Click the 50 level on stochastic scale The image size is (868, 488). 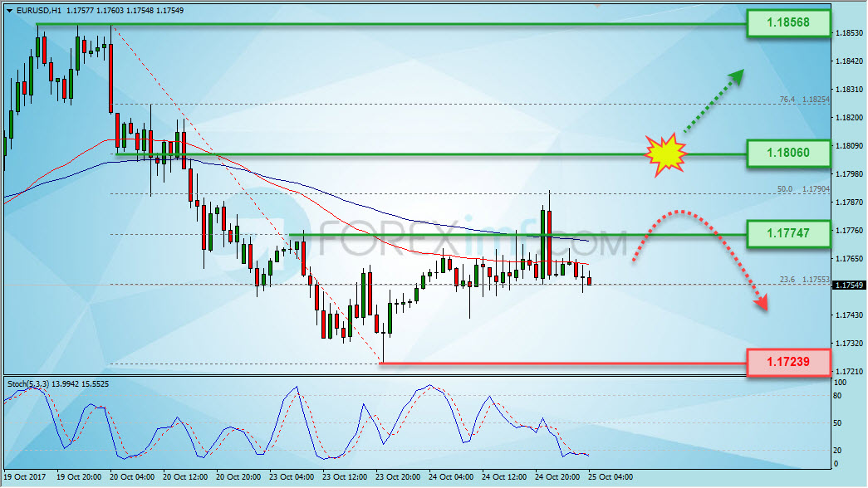837,422
